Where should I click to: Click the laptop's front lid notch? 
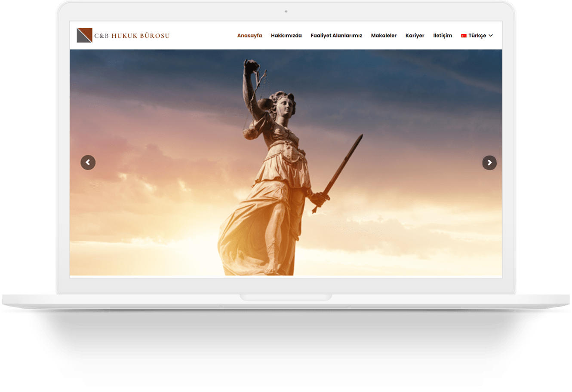[x=286, y=297]
